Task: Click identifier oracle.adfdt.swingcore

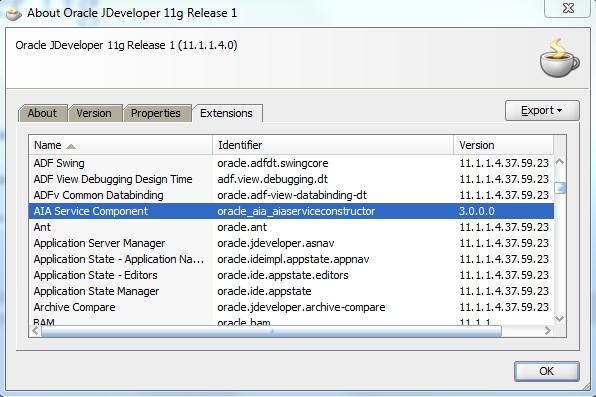Action: (273, 163)
